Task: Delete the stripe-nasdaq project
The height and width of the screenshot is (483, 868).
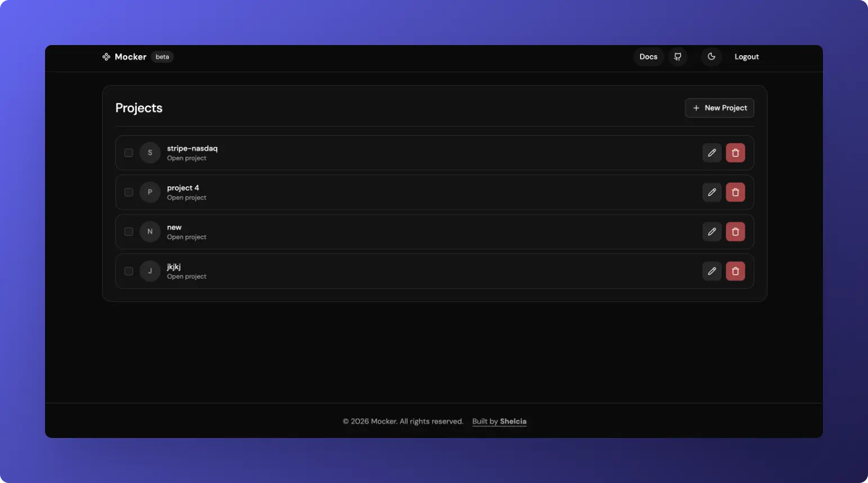Action: [x=735, y=153]
